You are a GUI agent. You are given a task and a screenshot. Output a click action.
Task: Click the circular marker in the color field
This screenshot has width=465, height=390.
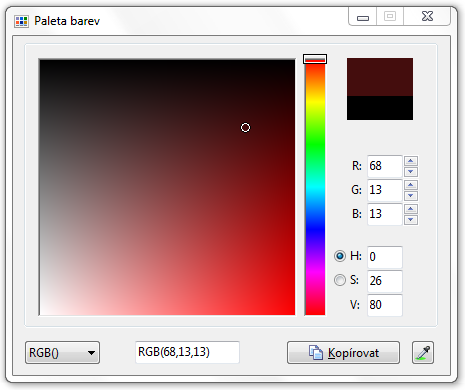click(x=245, y=127)
